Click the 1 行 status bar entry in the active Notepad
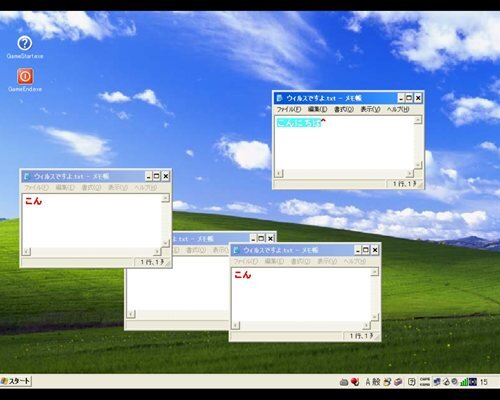This screenshot has width=500, height=400. (404, 184)
